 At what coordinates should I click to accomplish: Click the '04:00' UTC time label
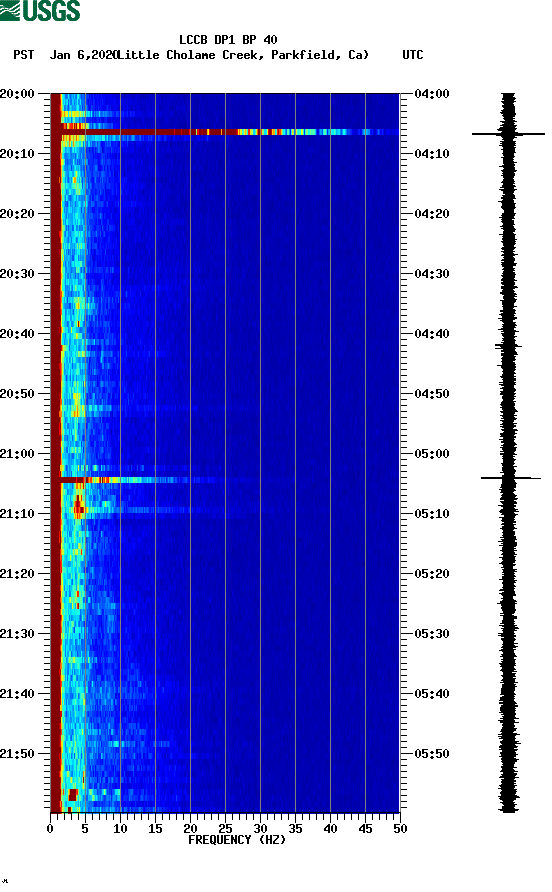pos(432,94)
